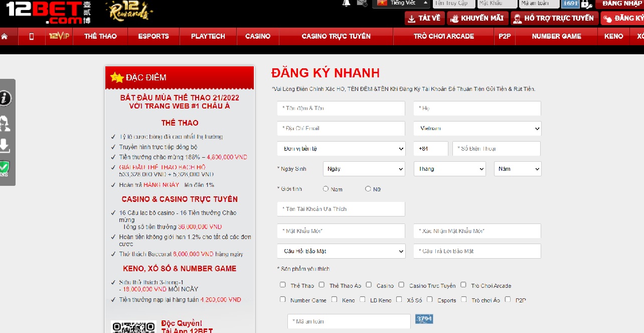
Task: Select the Nữ gender radio button
Action: point(368,189)
